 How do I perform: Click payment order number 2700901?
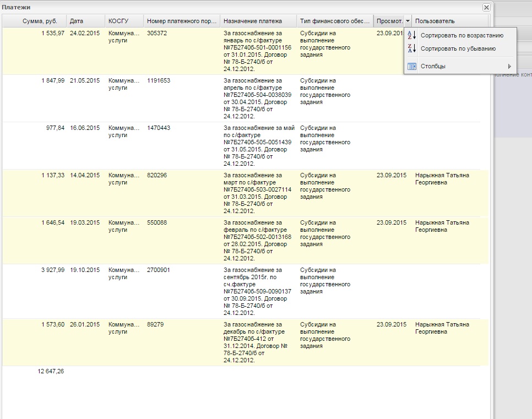(x=159, y=270)
